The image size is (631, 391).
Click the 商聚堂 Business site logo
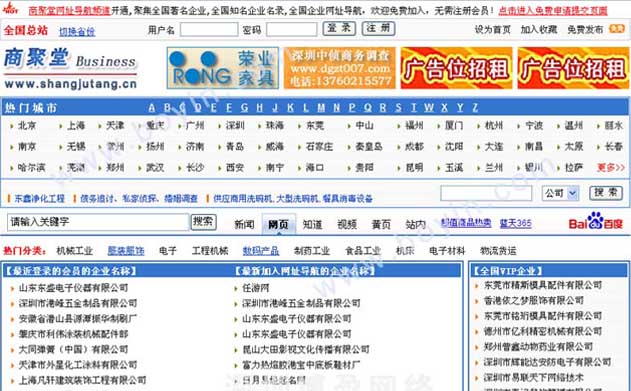tap(70, 68)
